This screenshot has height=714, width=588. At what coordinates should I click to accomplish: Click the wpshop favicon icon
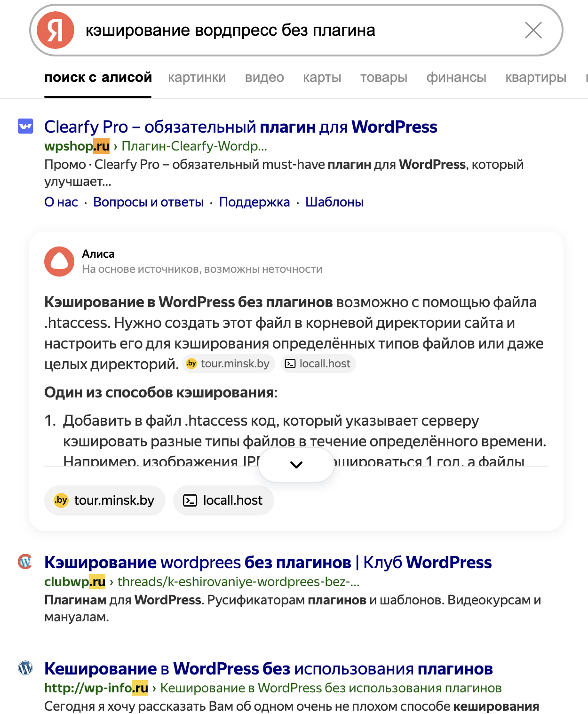[25, 126]
